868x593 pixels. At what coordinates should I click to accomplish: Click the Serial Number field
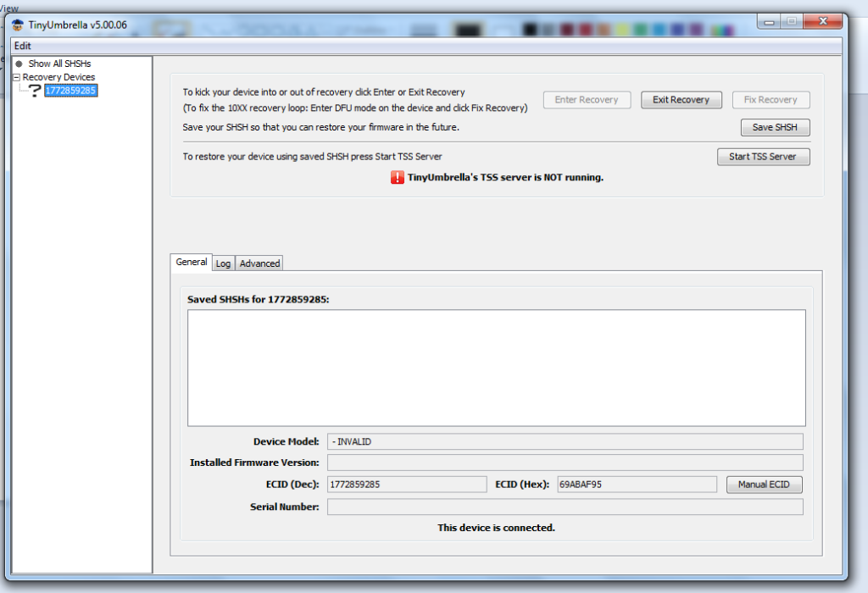[x=565, y=507]
